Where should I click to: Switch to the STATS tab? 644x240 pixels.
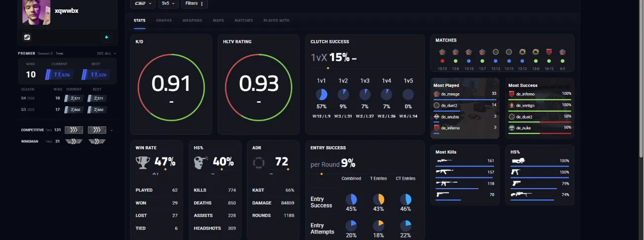click(x=140, y=21)
